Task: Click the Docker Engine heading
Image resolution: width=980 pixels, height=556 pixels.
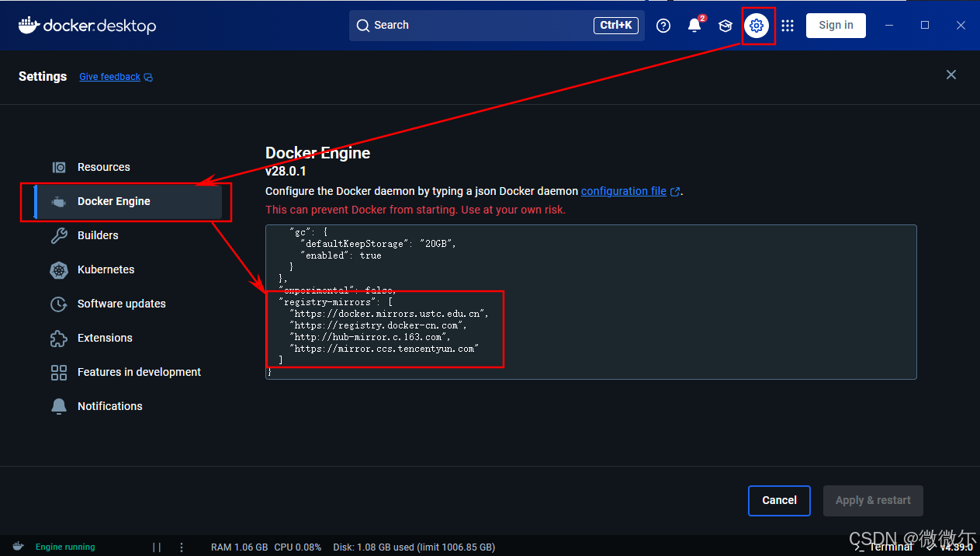Action: [x=318, y=153]
